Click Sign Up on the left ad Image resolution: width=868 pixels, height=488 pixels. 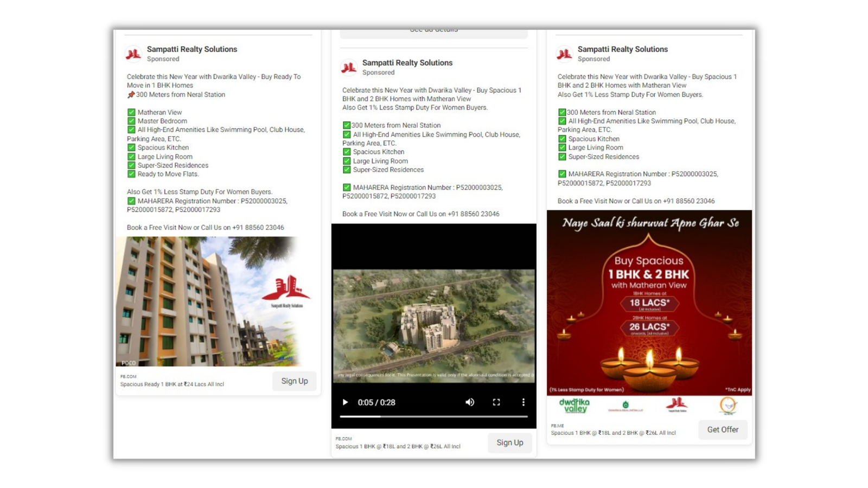[294, 381]
